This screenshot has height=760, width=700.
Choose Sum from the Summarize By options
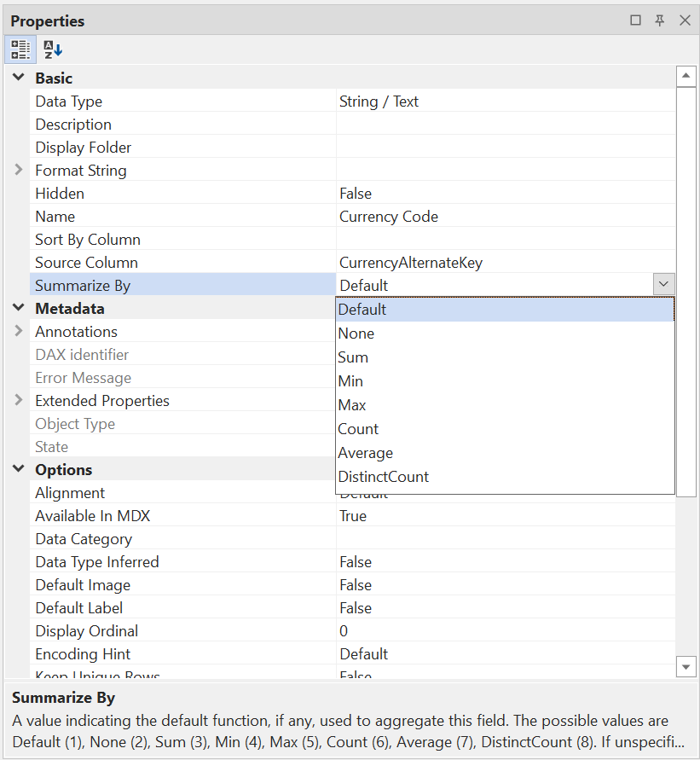(x=353, y=357)
